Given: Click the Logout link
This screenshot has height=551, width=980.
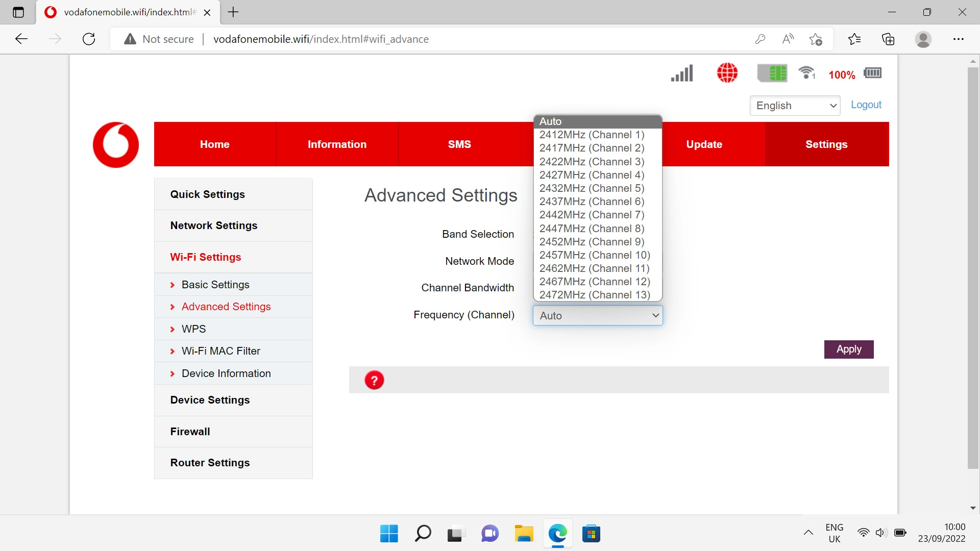Looking at the screenshot, I should point(866,105).
